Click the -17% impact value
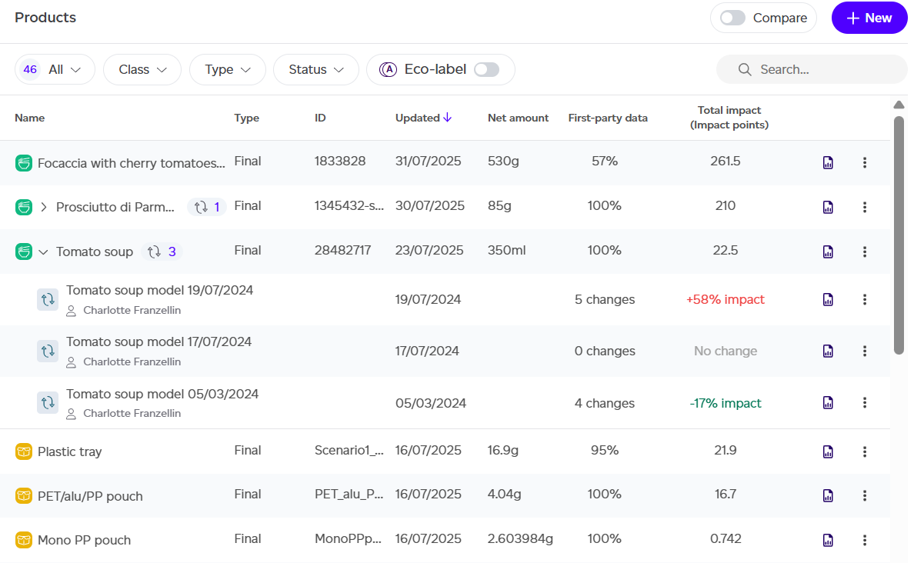The image size is (924, 563). [x=726, y=403]
